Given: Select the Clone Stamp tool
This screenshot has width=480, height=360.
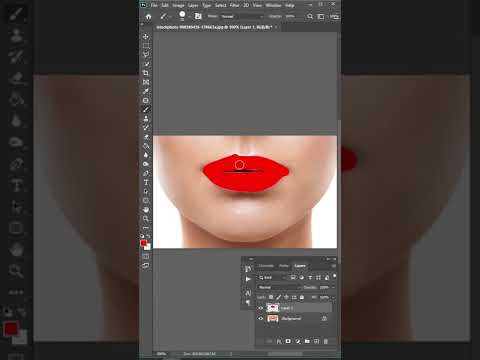Looking at the screenshot, I should [x=146, y=118].
